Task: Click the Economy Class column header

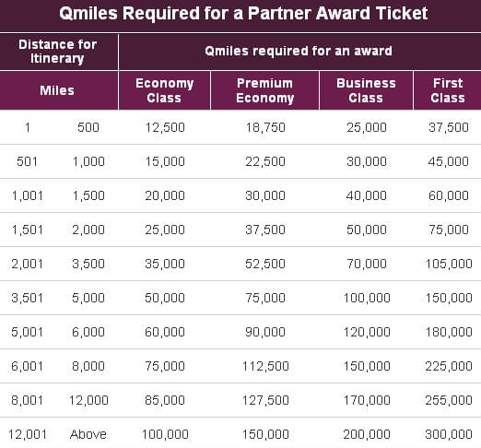Action: point(164,90)
